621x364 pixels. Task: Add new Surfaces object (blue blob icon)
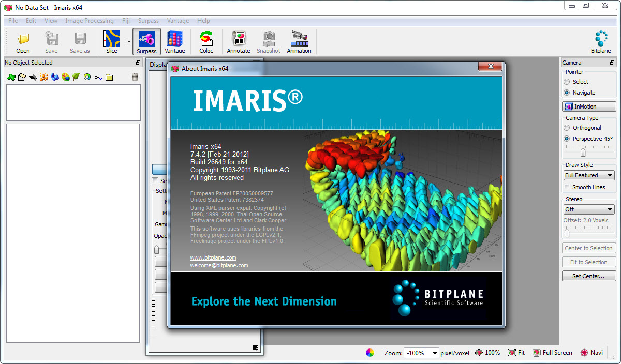54,77
